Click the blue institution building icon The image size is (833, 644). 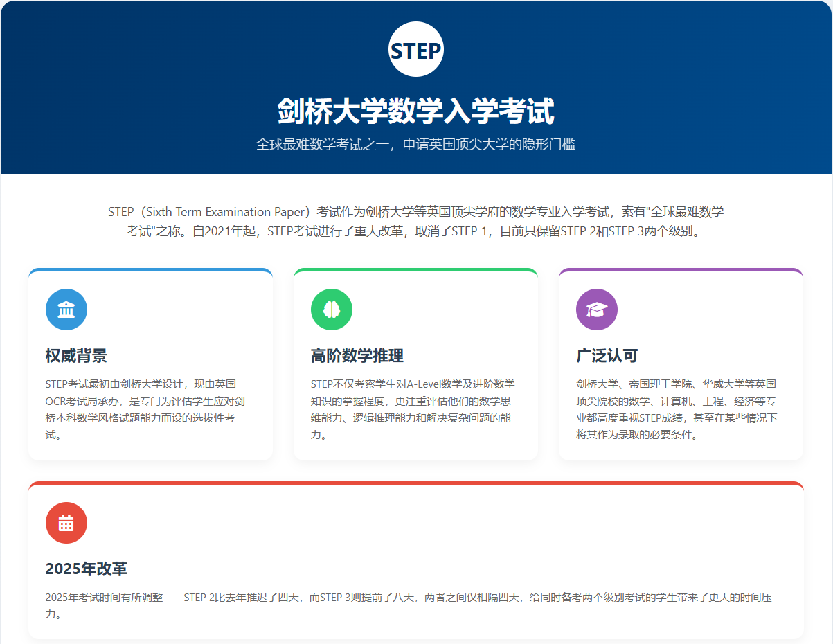pos(66,310)
